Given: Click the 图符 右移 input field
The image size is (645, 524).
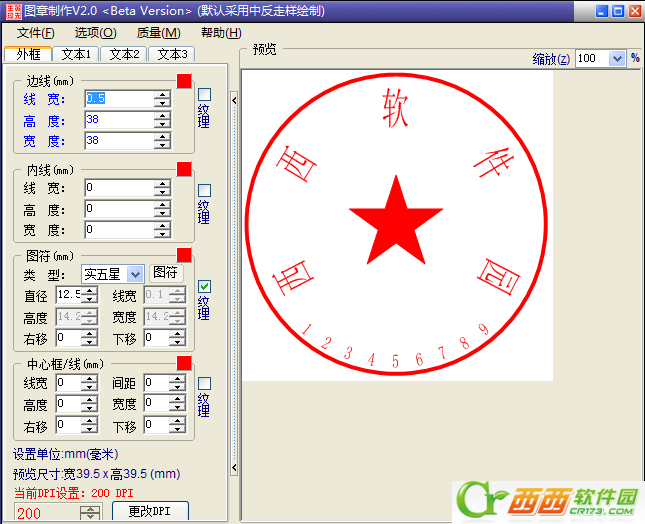Looking at the screenshot, I should pyautogui.click(x=69, y=338).
